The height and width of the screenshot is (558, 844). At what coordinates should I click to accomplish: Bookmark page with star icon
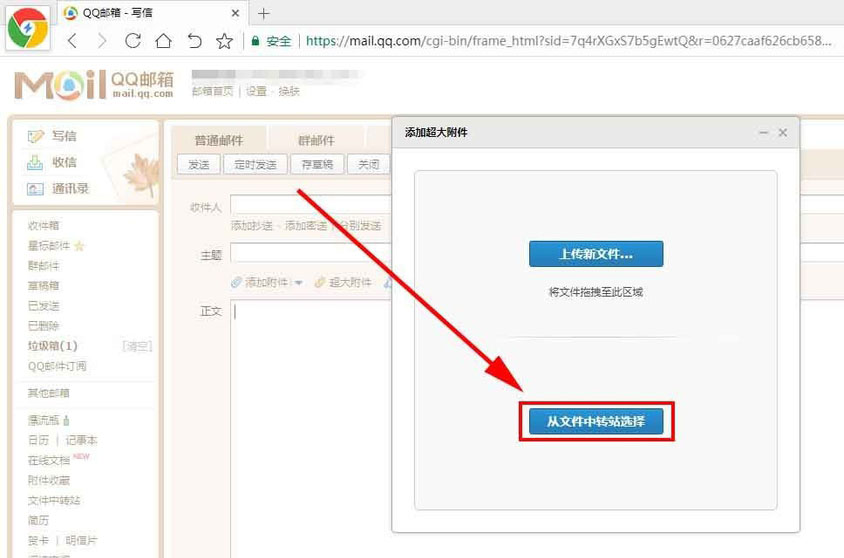point(224,41)
